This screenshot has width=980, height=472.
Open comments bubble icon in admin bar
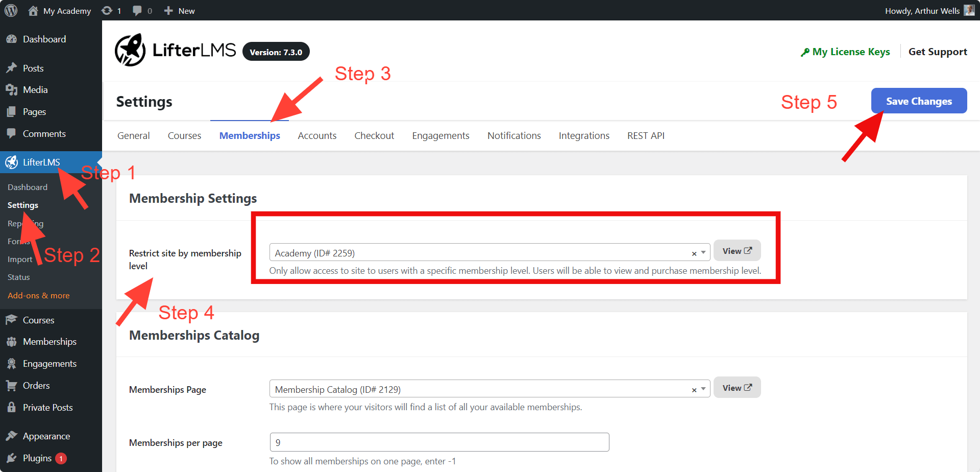tap(137, 11)
